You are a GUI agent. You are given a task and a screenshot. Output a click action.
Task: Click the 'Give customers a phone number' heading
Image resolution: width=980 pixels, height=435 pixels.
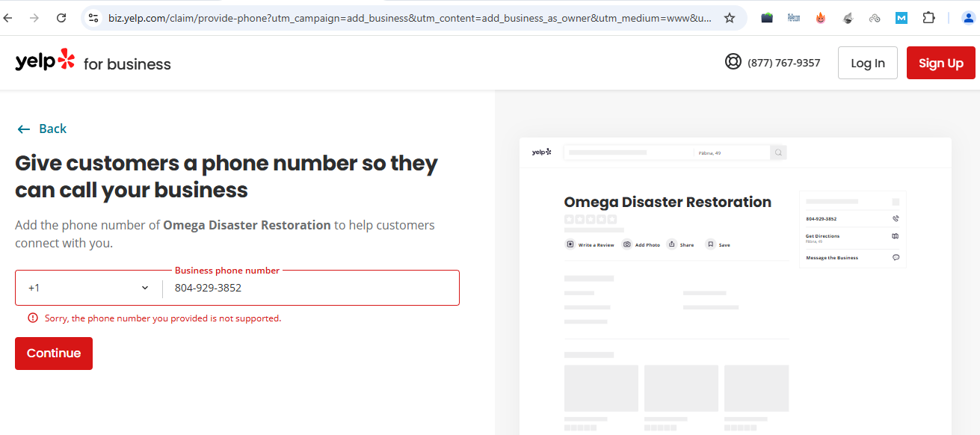pyautogui.click(x=226, y=176)
